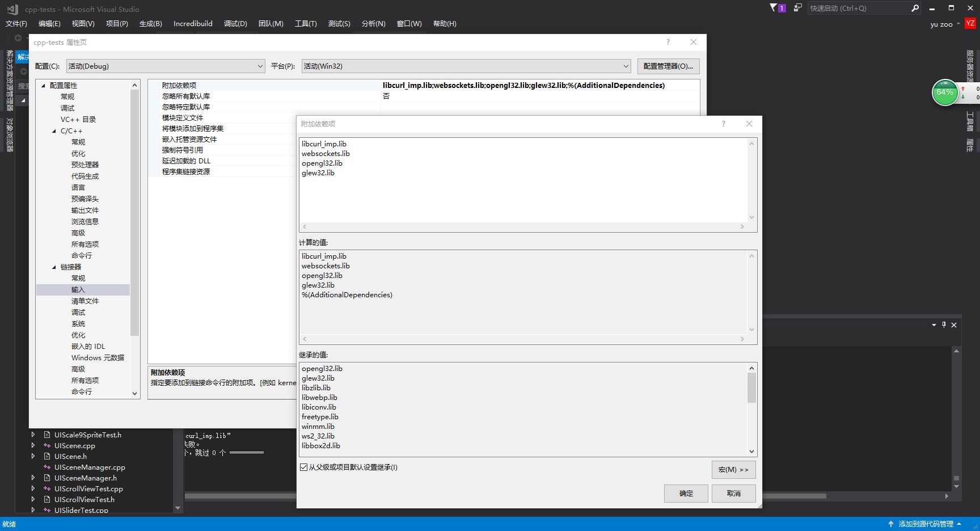Click 添加到源代码管理 in the status bar
The height and width of the screenshot is (531, 980).
tap(926, 524)
